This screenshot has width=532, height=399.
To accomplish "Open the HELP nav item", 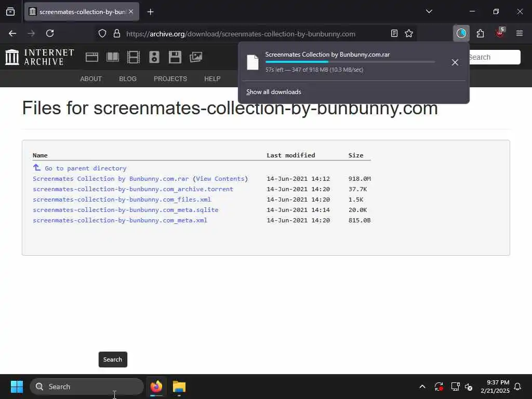I will click(212, 79).
